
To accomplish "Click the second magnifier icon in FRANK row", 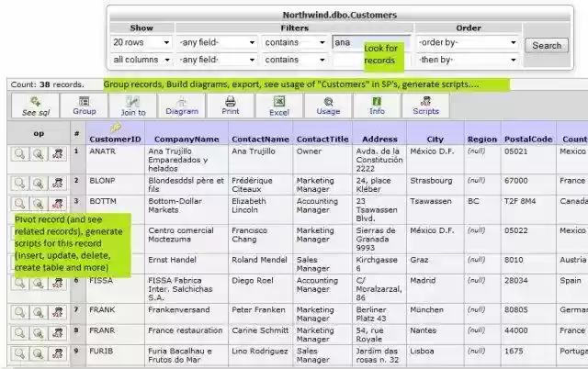I will (39, 312).
